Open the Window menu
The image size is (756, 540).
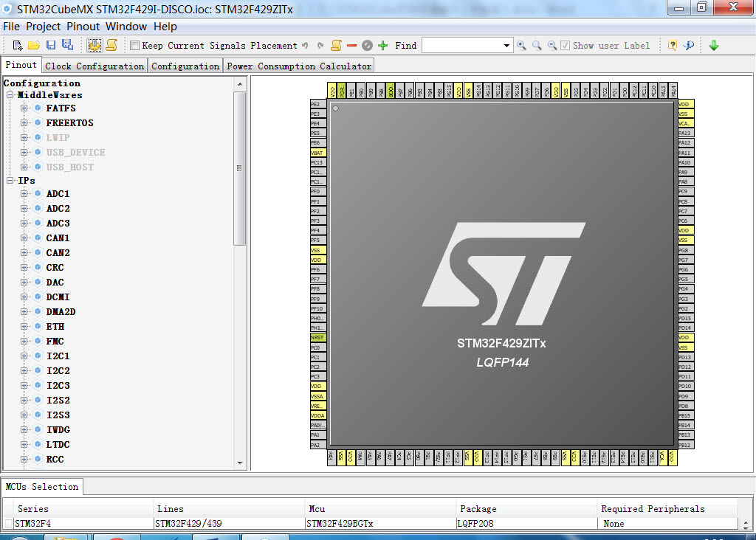(x=126, y=27)
